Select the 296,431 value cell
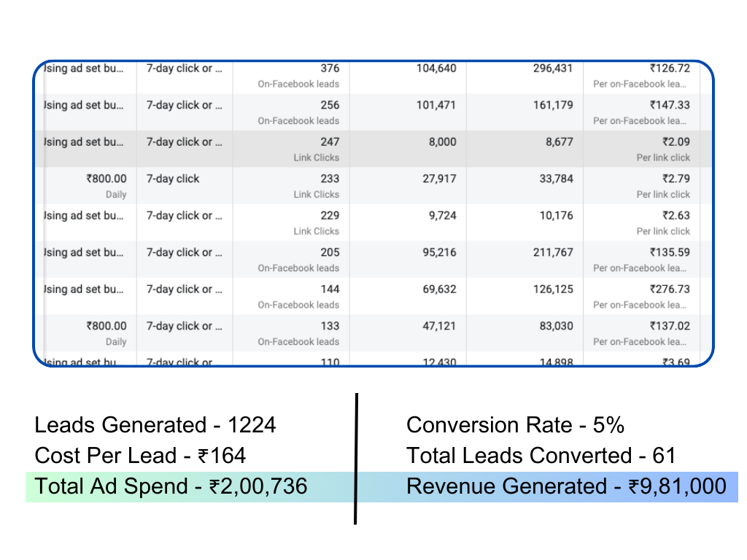The height and width of the screenshot is (560, 747). [x=553, y=69]
